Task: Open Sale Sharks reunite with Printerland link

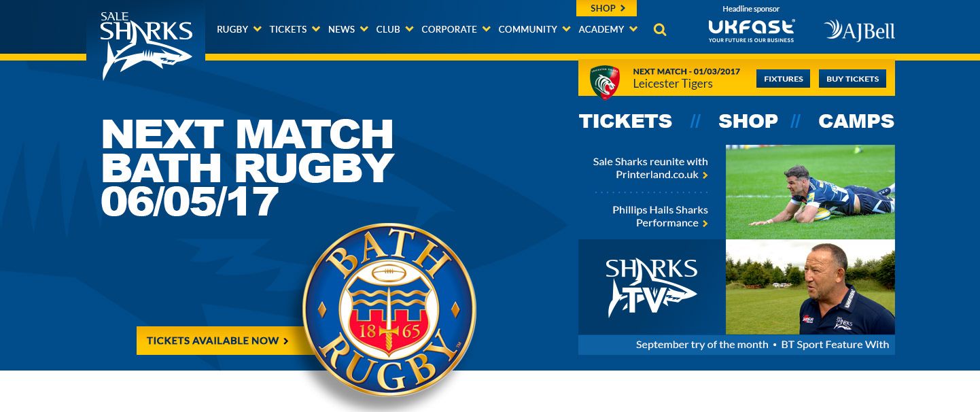Action: [x=650, y=168]
